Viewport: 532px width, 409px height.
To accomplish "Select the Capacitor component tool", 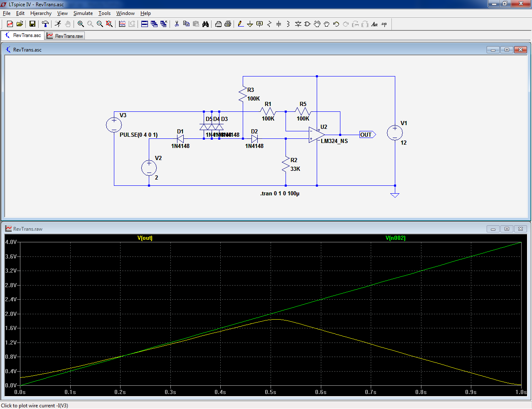I will [x=278, y=24].
